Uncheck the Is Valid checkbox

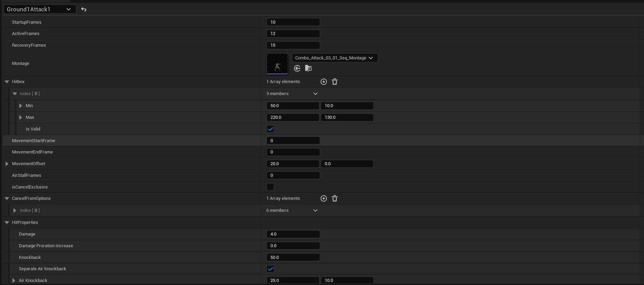coord(271,129)
